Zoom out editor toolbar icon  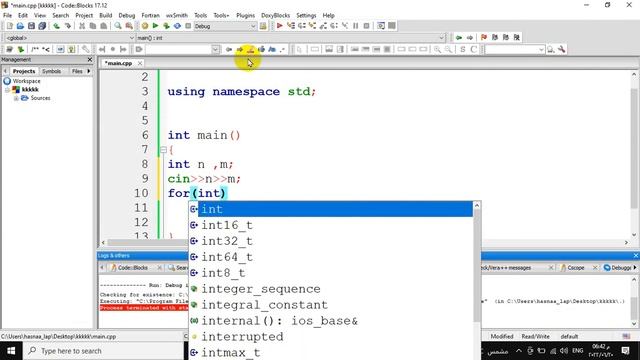[x=448, y=49]
